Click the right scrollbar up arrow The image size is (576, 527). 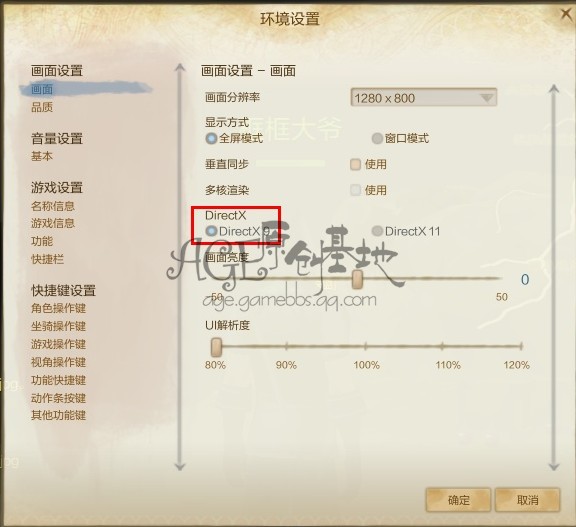pos(554,89)
